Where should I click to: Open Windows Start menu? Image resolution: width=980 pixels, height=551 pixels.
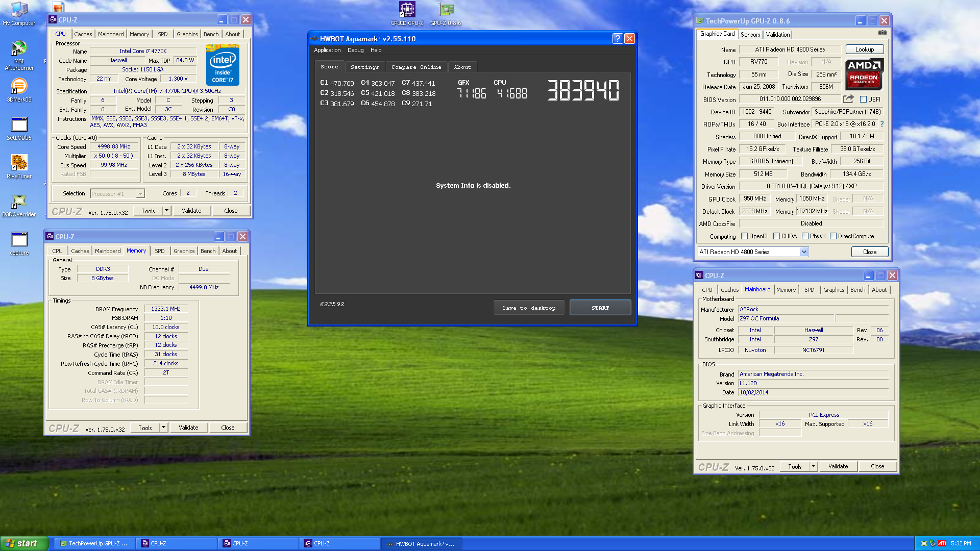24,543
